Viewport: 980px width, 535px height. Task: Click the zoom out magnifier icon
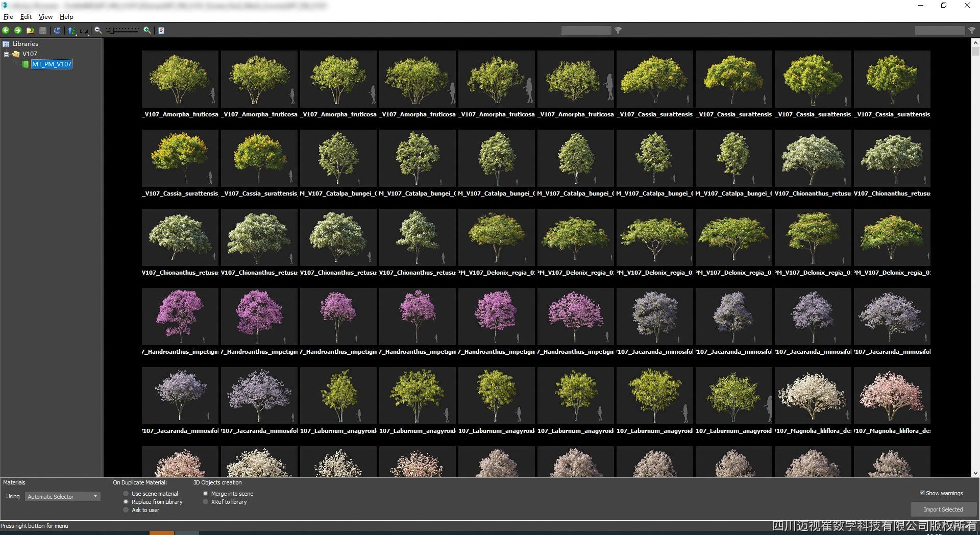[x=97, y=31]
